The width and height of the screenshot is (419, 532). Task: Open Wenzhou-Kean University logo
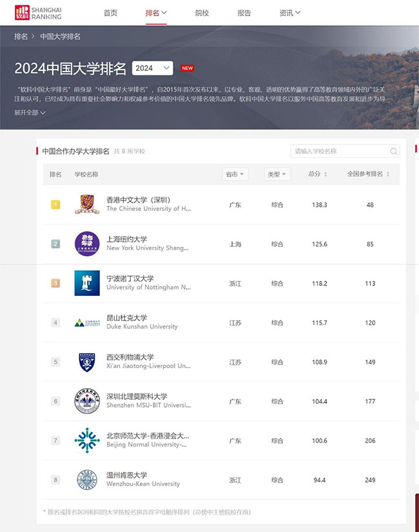[87, 480]
